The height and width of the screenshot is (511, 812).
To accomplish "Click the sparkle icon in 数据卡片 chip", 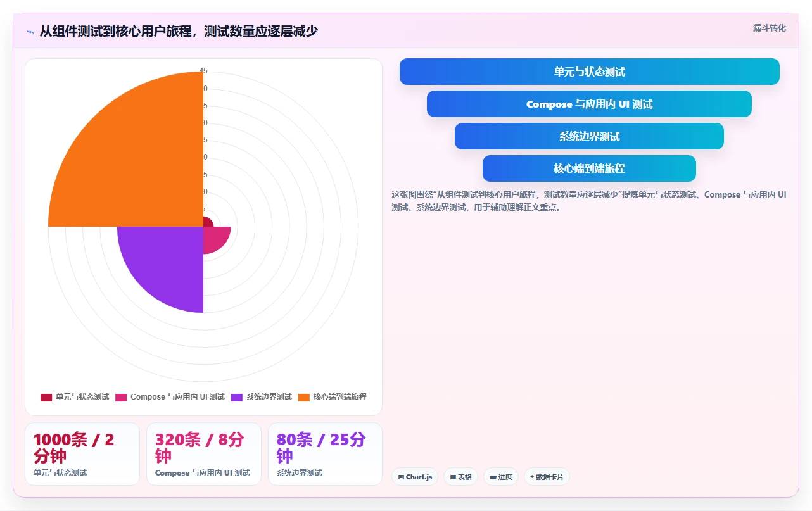I will coord(532,477).
